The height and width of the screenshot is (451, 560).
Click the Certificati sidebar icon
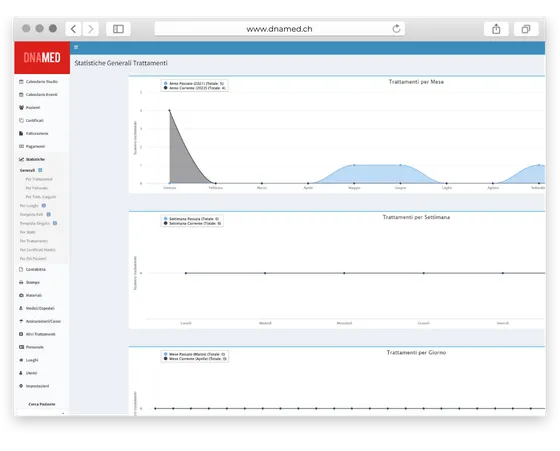(21, 120)
